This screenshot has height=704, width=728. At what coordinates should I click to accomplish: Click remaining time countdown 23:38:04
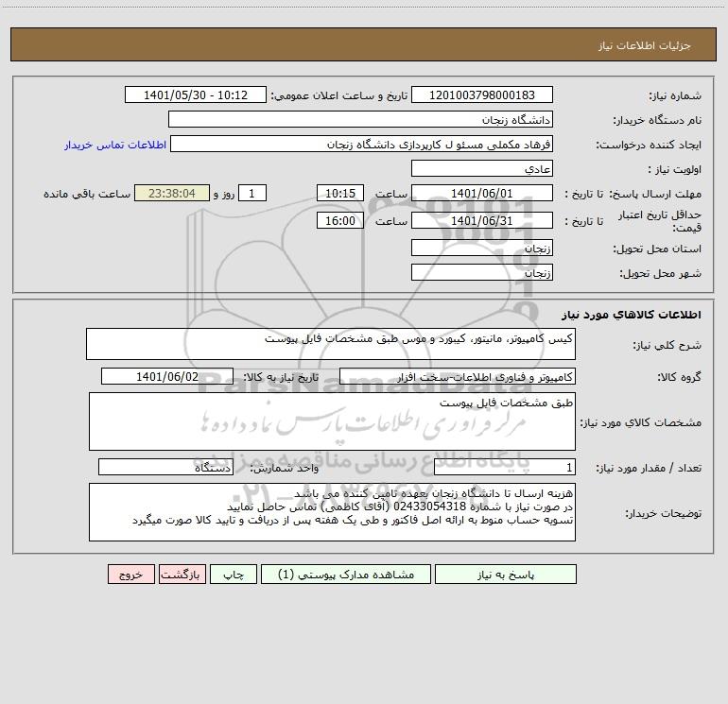[x=172, y=193]
